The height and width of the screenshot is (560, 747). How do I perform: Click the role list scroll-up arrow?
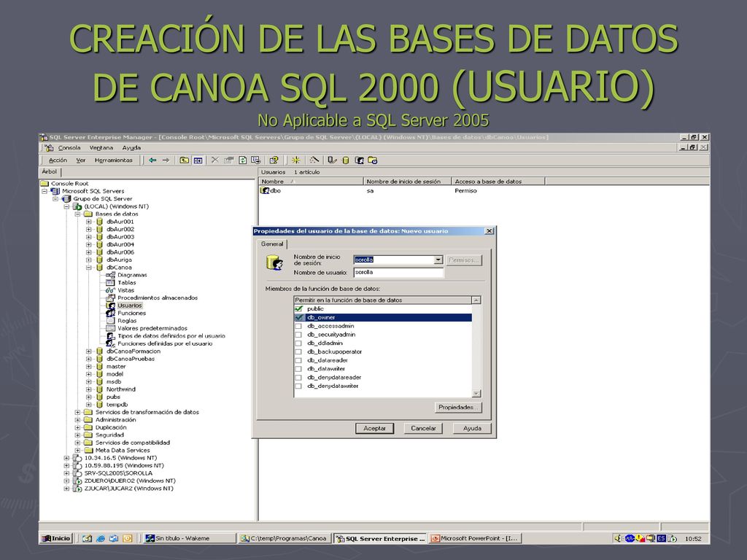476,300
